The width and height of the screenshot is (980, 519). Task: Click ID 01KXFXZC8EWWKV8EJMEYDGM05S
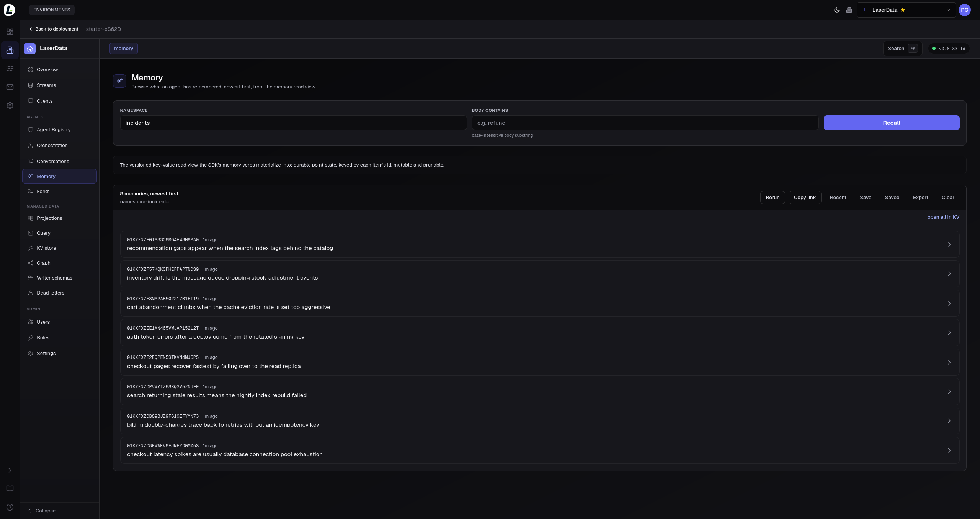click(163, 446)
